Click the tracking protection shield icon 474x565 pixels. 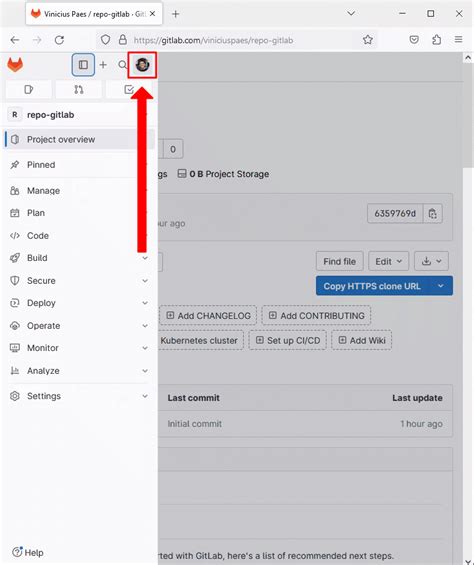105,40
